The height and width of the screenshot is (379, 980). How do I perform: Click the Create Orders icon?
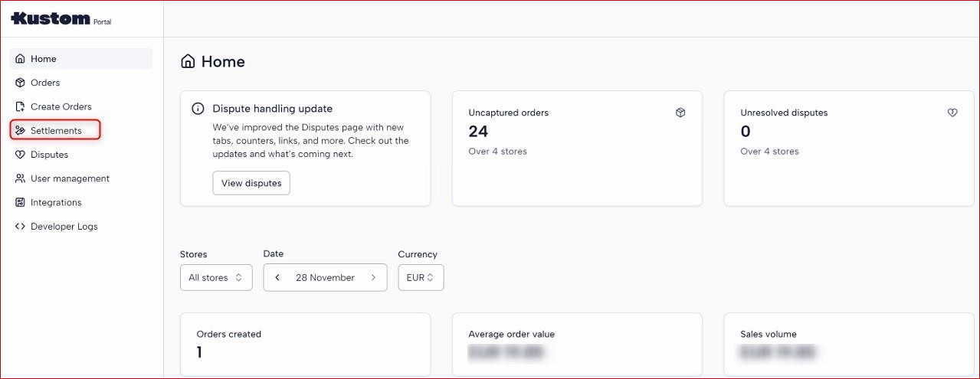(21, 106)
